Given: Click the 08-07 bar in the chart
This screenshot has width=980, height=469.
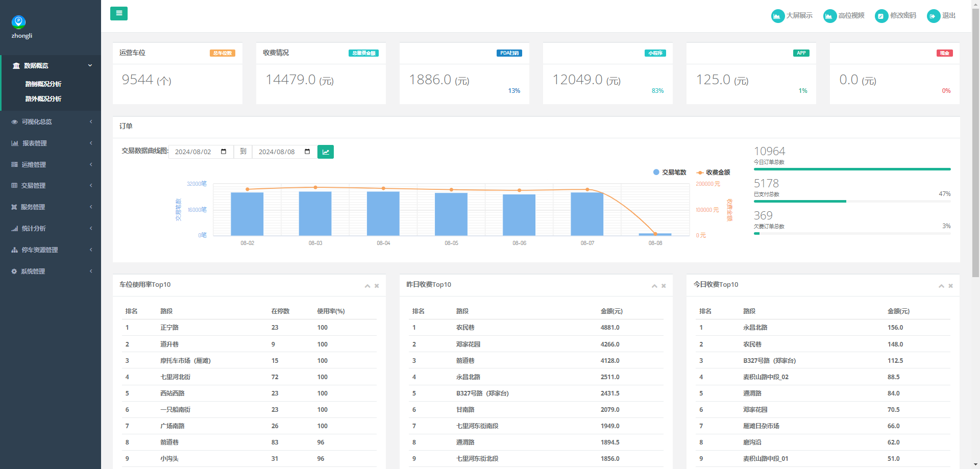Looking at the screenshot, I should coord(587,214).
